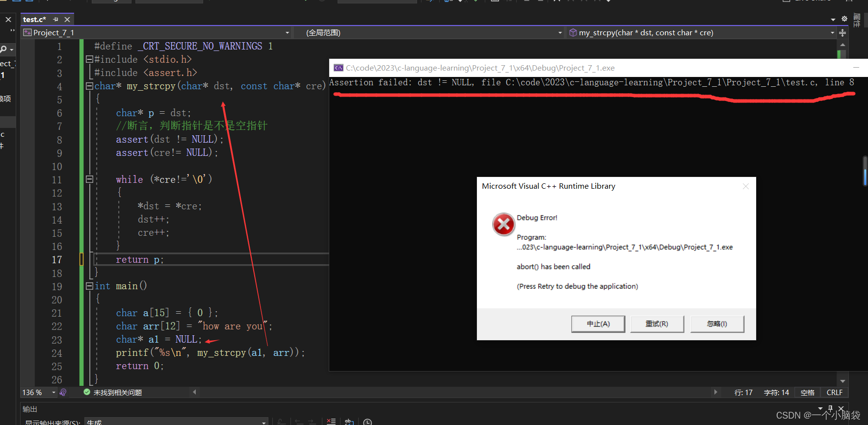Image resolution: width=868 pixels, height=425 pixels.
Task: Close the Microsoft Visual C++ Runtime Library dialog
Action: click(746, 186)
